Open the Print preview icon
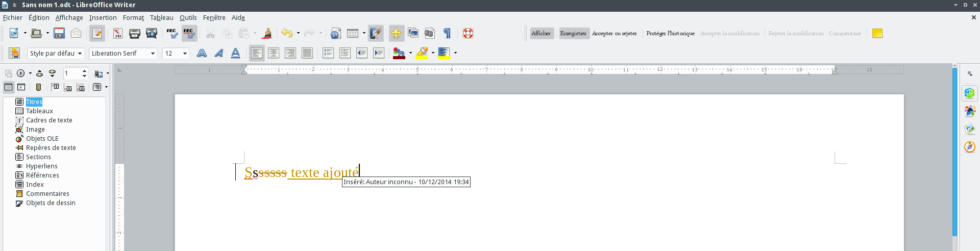This screenshot has width=980, height=251. [x=152, y=33]
